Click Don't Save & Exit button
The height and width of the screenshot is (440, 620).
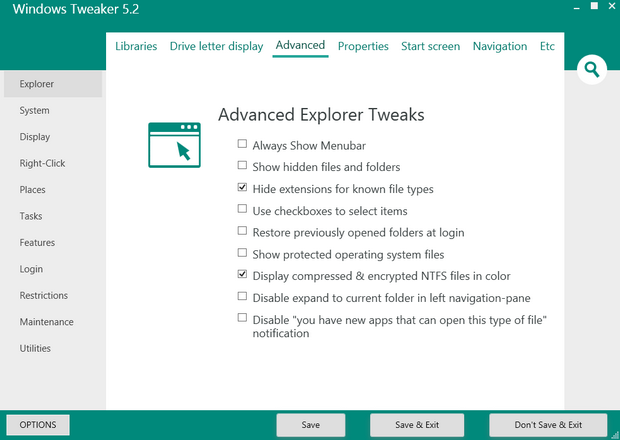(x=548, y=425)
